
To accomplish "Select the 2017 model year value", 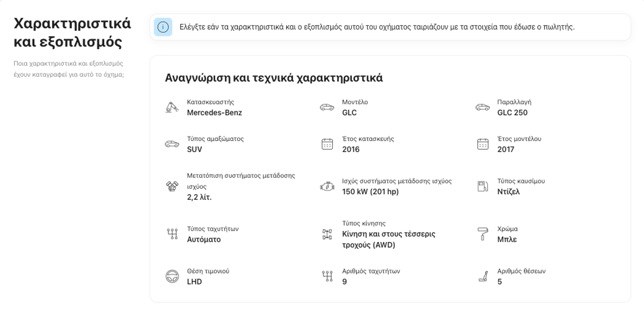I will click(x=506, y=150).
